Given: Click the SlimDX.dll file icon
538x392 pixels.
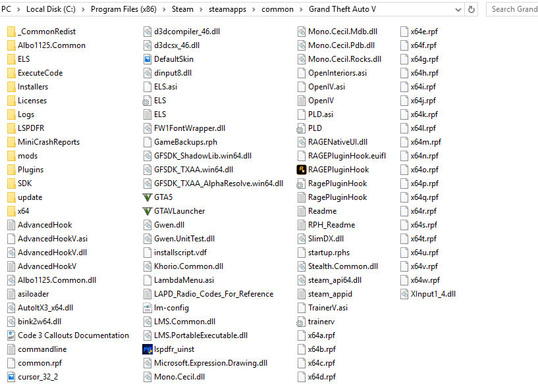Looking at the screenshot, I should 301,239.
